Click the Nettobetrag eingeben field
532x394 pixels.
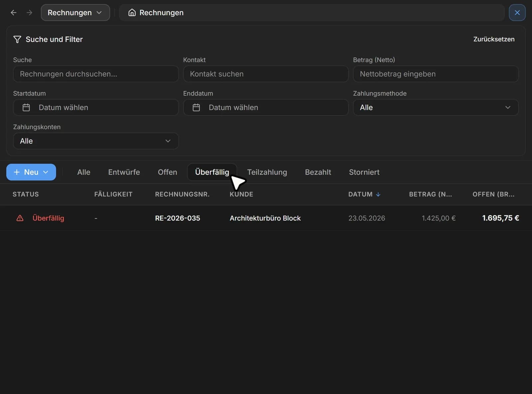point(436,74)
